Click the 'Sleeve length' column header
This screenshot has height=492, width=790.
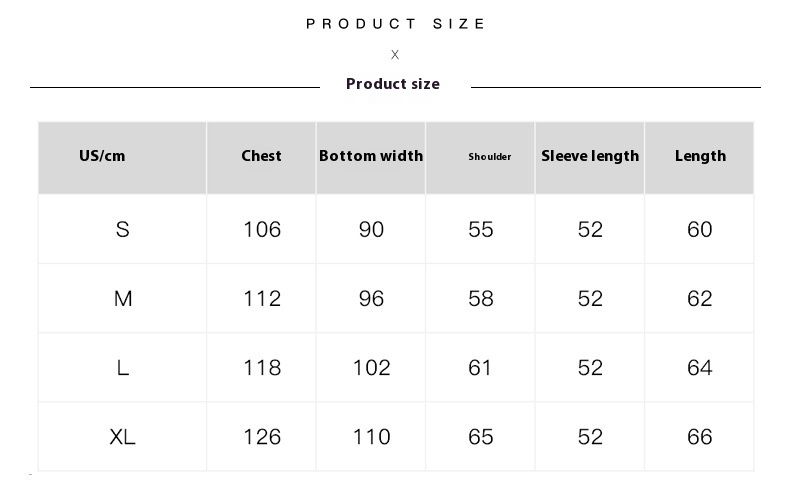click(590, 156)
